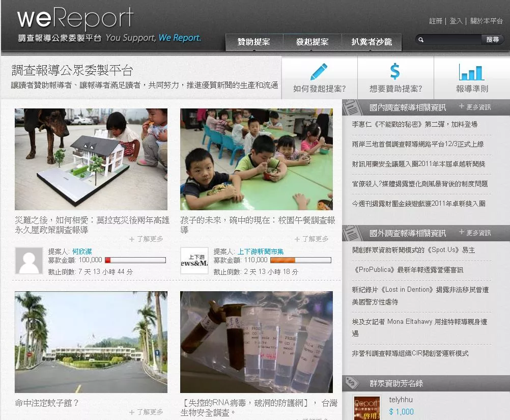The image size is (510, 420).
Task: Expand 了解更多 under the 莫拉克災後 report
Action: tap(146, 239)
